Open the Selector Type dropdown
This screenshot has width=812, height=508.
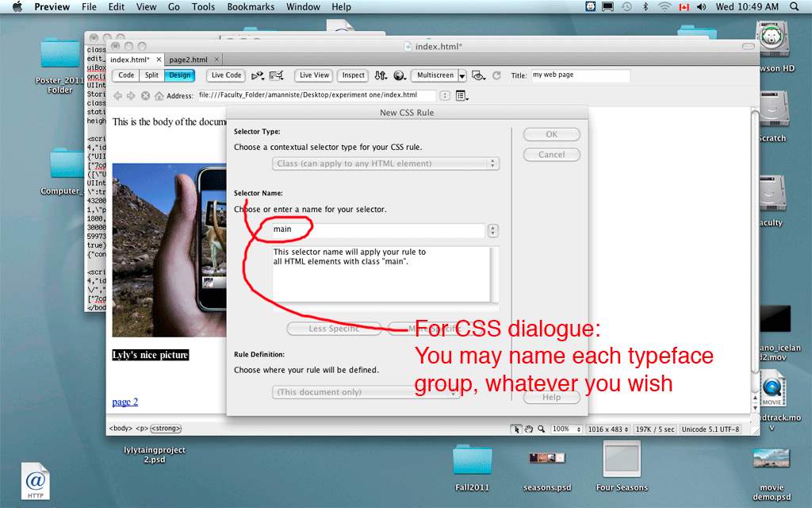(x=386, y=164)
